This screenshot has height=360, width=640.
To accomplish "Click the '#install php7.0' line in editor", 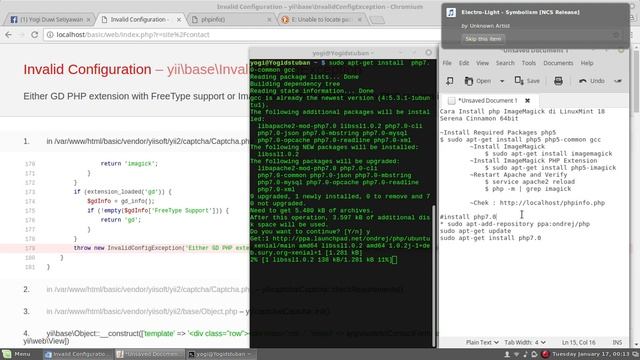I will click(468, 217).
